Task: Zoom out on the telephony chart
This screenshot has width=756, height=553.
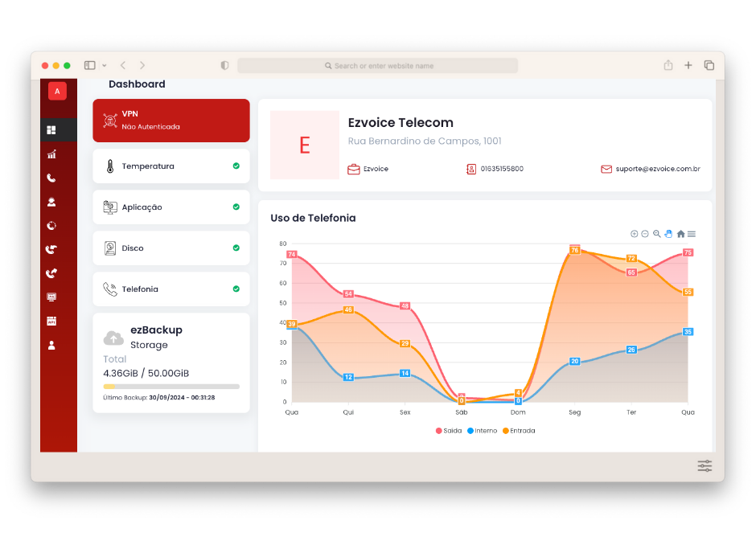Action: [x=645, y=234]
